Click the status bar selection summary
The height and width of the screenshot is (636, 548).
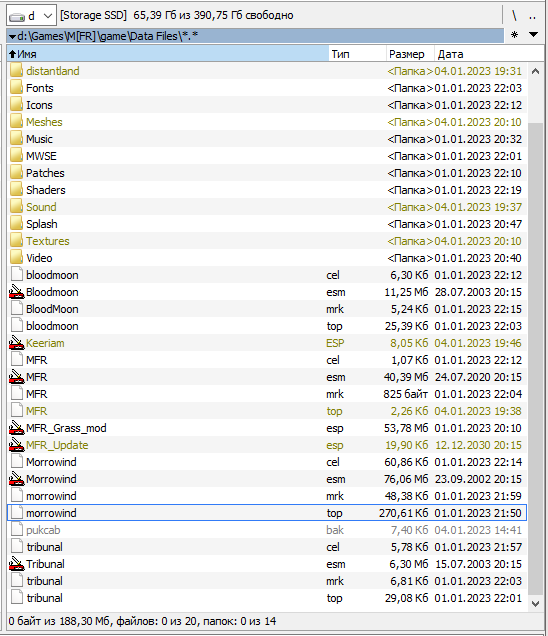(x=142, y=621)
